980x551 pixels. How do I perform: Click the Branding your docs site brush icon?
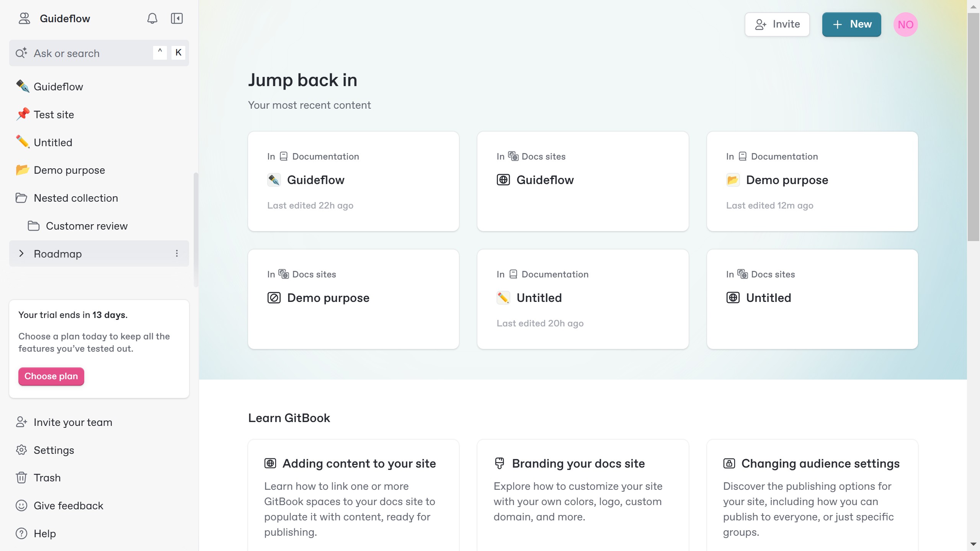[500, 463]
